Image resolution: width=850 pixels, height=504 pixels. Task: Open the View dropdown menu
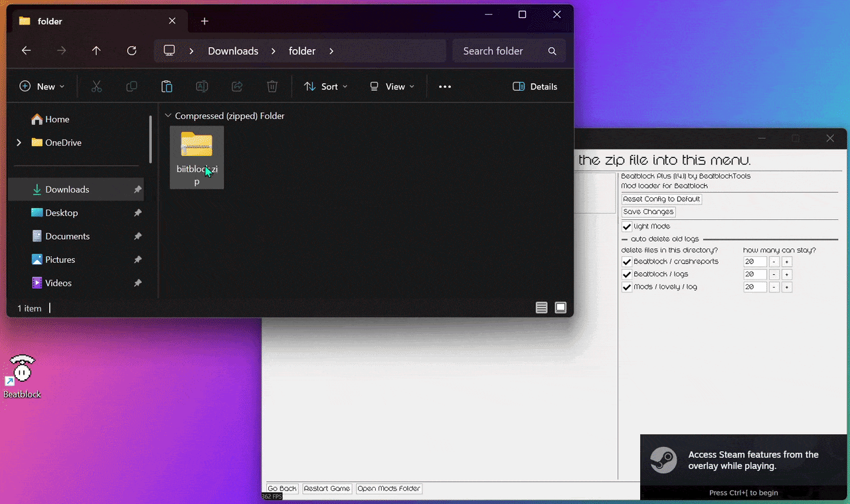(392, 86)
